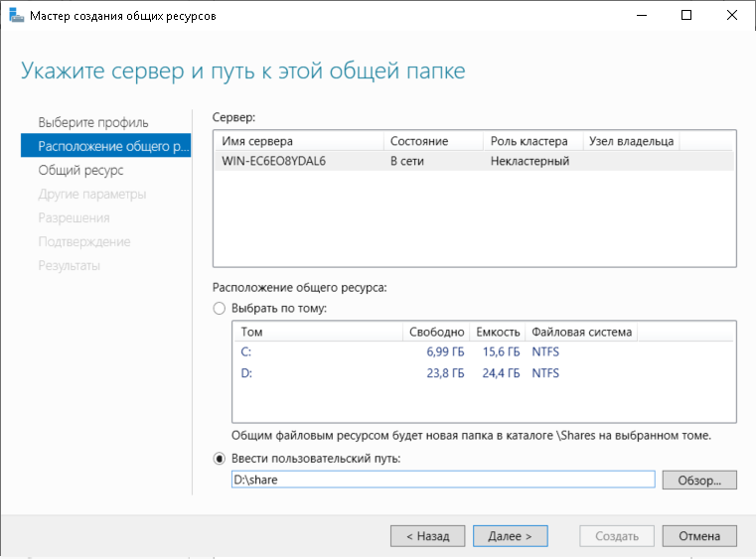Click the 'Создать' button
Screen dimensions: 756x559
point(617,536)
